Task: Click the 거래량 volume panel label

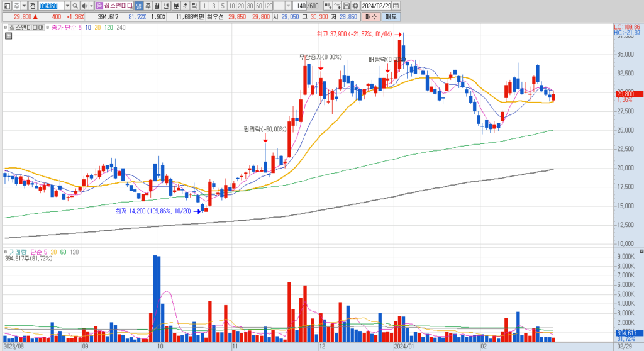Action: 18,252
